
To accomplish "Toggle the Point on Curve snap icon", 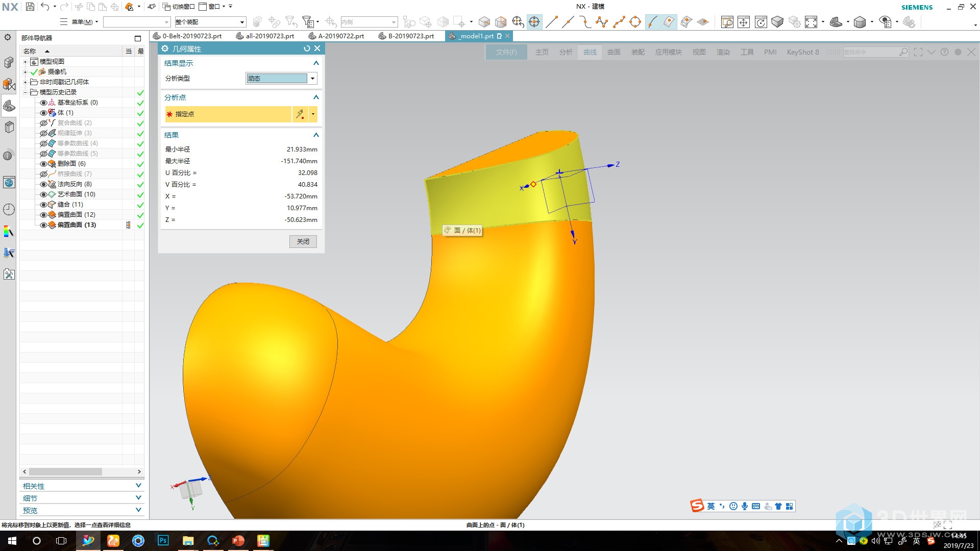I will pos(652,22).
